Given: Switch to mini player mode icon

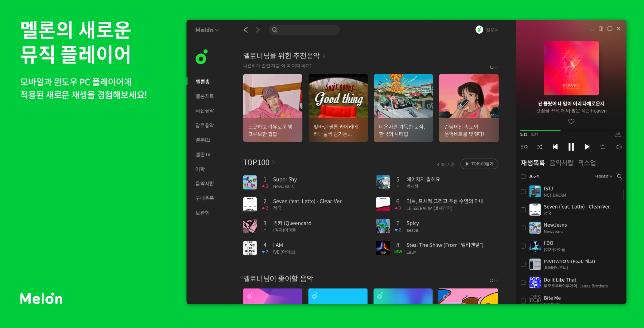Looking at the screenshot, I should click(x=601, y=29).
